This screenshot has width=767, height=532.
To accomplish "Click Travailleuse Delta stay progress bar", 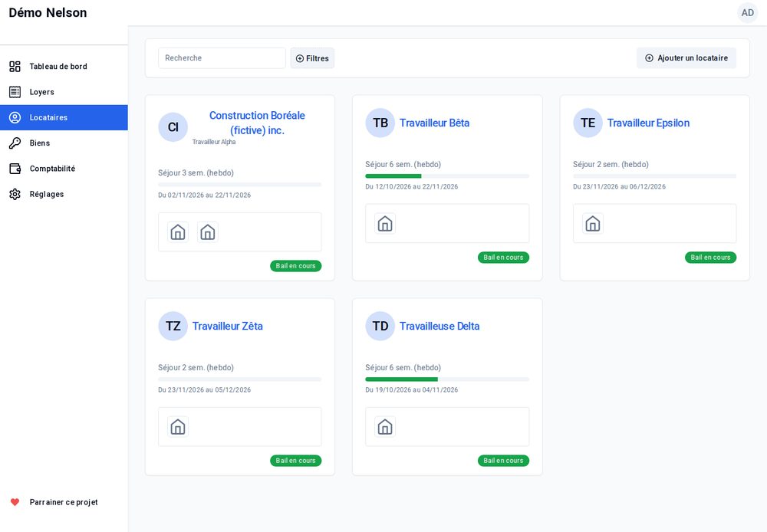I will (447, 379).
